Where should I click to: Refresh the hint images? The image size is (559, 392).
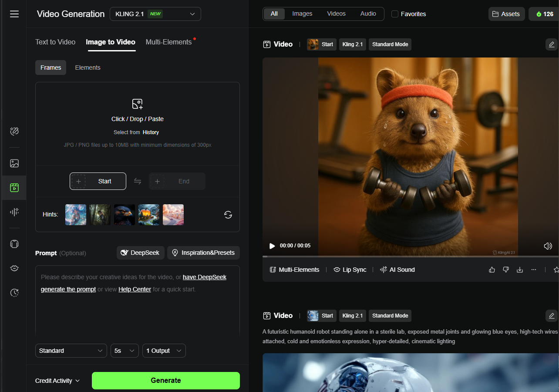point(228,214)
